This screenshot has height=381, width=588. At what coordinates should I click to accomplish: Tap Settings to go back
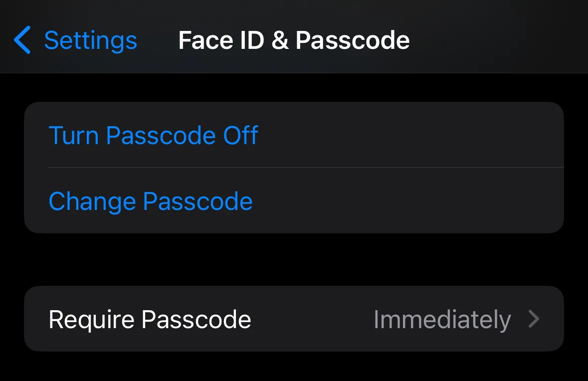click(x=91, y=40)
